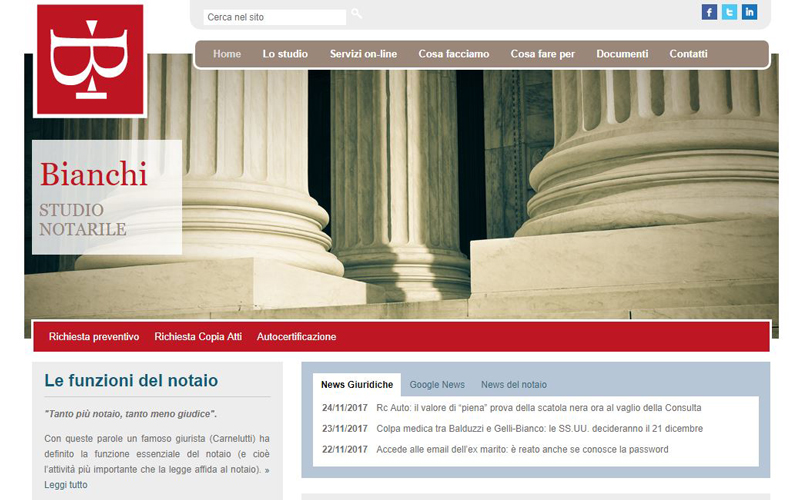Open the 'Rc Auto' scatola nera news
This screenshot has width=800, height=500.
point(539,408)
